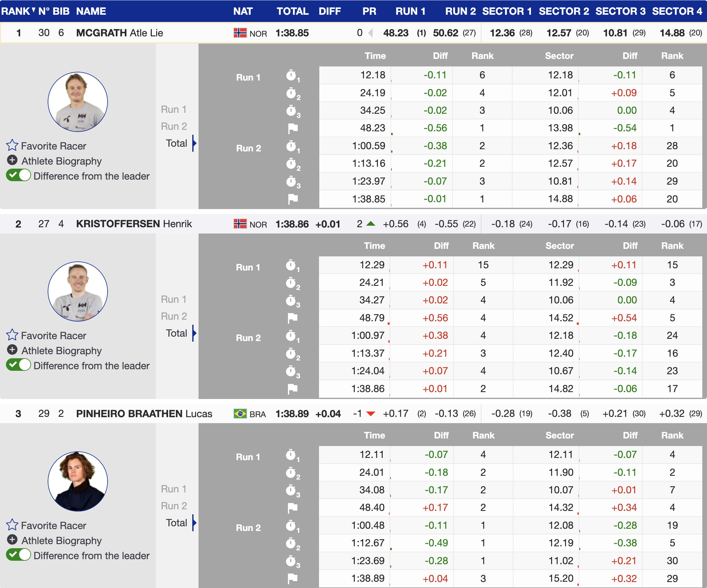
Task: Open Pinheiro Braathen's athlete portrait
Action: tap(78, 481)
